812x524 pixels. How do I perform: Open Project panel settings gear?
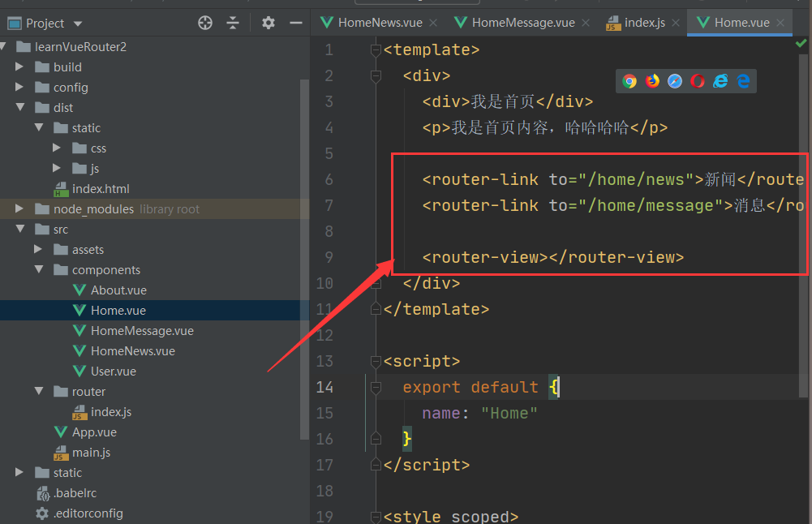pyautogui.click(x=269, y=23)
